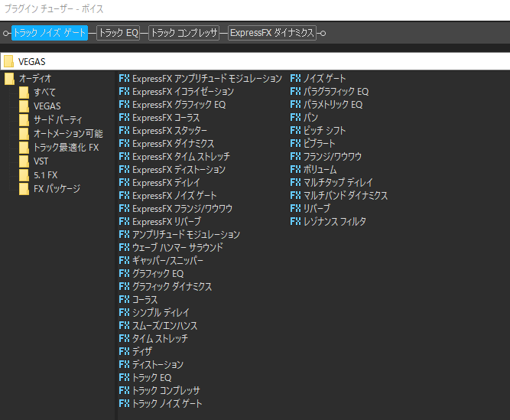This screenshot has height=420, width=510.
Task: Click FX icon of ギャッパー/スニッパー
Action: 124,261
